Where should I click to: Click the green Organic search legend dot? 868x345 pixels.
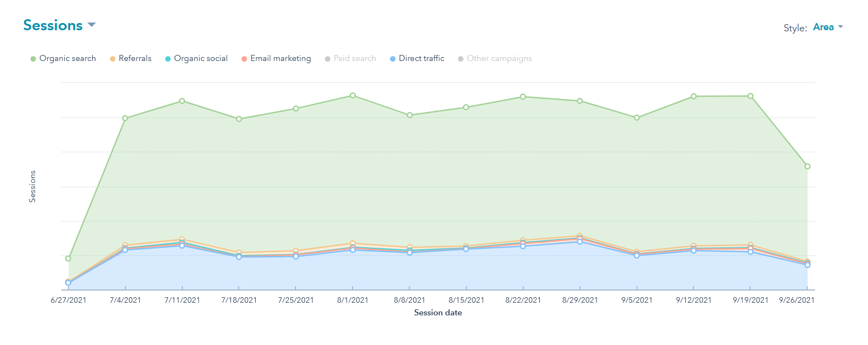[33, 59]
